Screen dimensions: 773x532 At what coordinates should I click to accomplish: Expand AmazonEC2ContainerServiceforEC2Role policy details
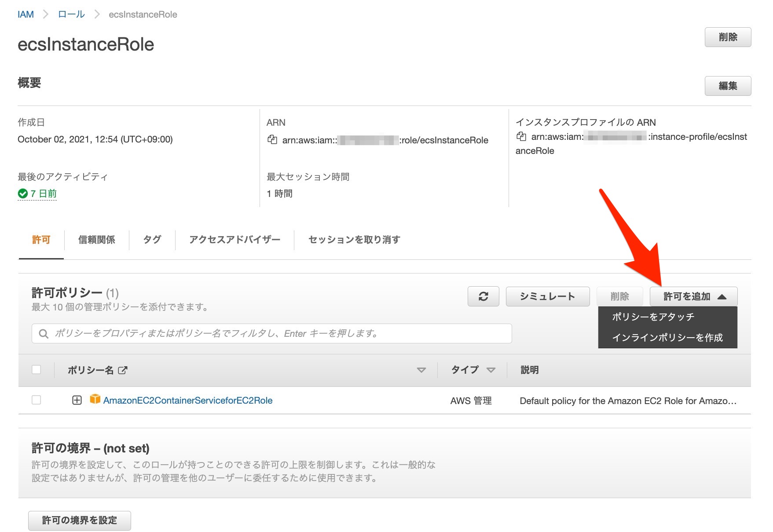tap(77, 400)
